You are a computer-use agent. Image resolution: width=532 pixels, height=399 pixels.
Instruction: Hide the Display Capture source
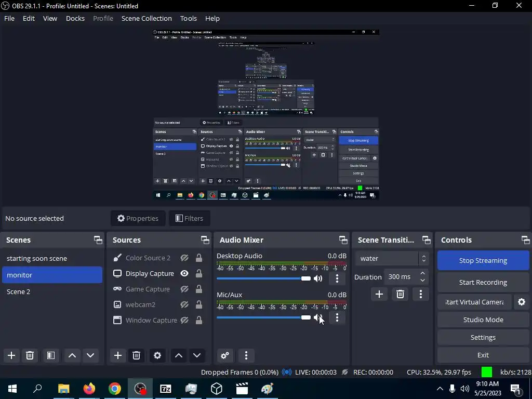coord(184,273)
